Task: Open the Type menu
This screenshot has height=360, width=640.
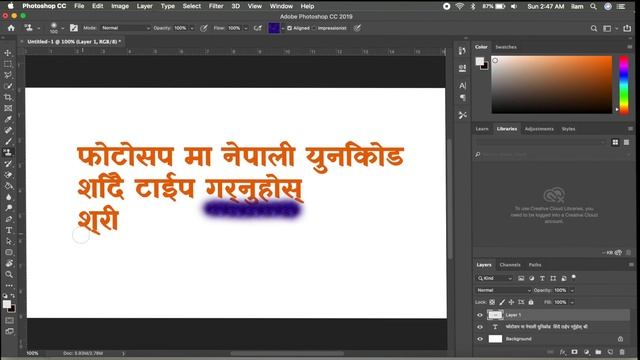Action: [167, 6]
